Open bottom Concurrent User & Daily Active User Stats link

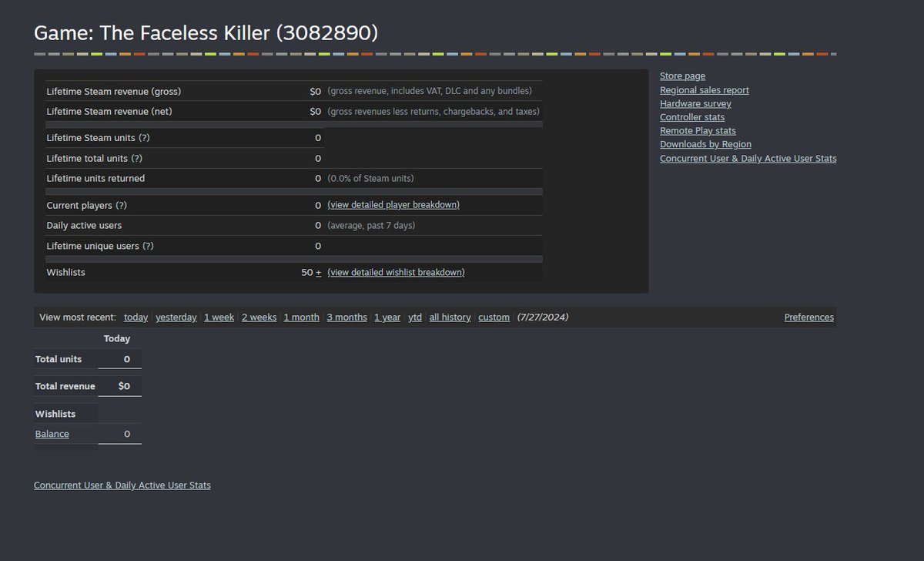[122, 485]
